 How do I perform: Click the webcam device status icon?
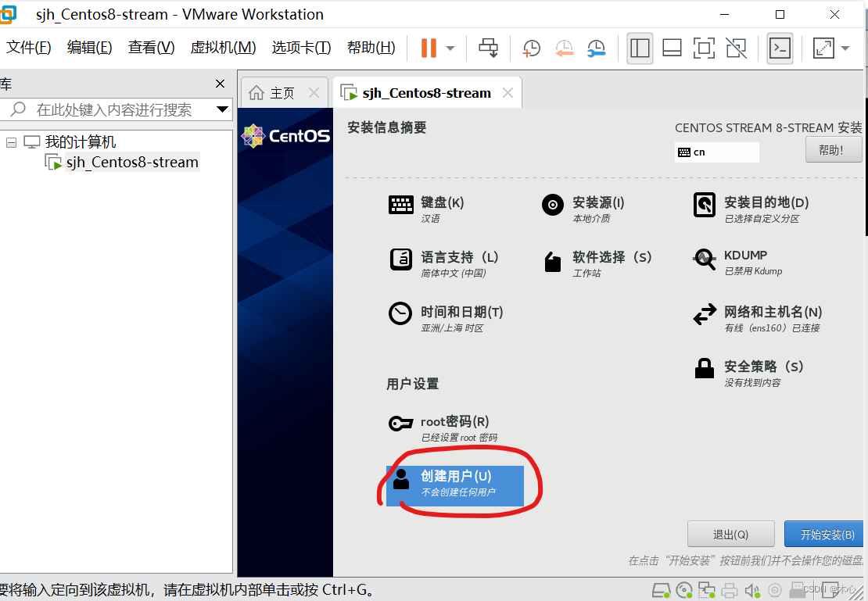click(776, 591)
